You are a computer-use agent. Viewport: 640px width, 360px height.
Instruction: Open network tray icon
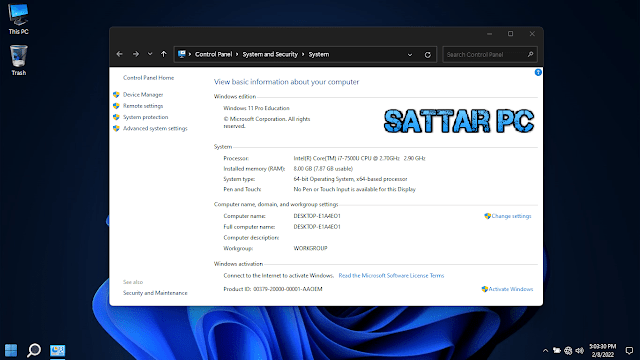click(568, 350)
